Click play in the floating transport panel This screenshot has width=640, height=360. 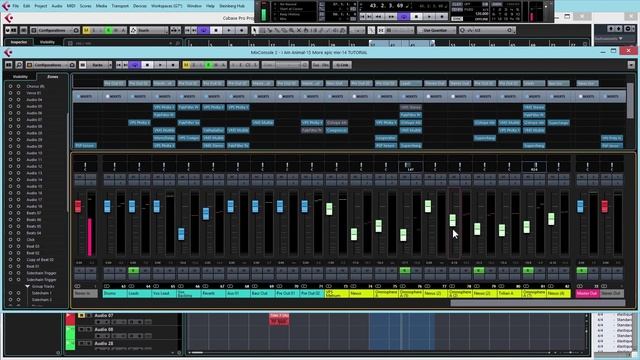click(x=429, y=17)
